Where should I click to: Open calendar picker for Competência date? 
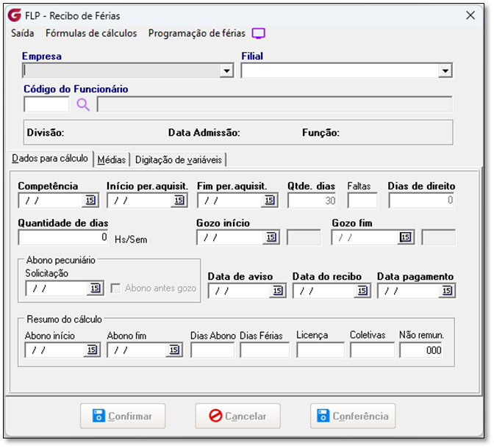pos(90,200)
